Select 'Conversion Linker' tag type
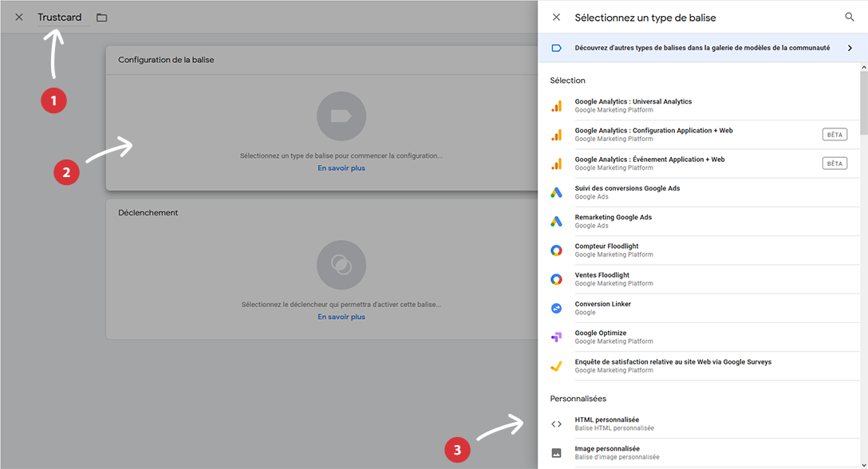Viewport: 868px width, 469px height. pyautogui.click(x=699, y=308)
